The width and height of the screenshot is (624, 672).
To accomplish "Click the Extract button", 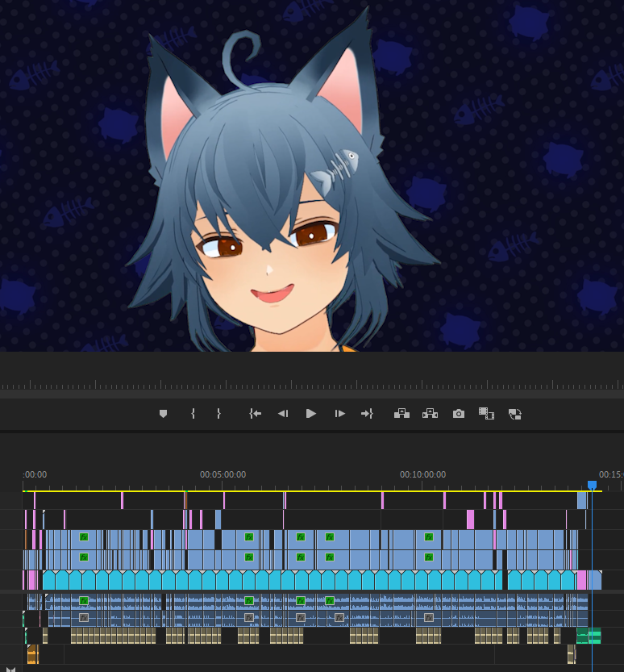I will (430, 414).
